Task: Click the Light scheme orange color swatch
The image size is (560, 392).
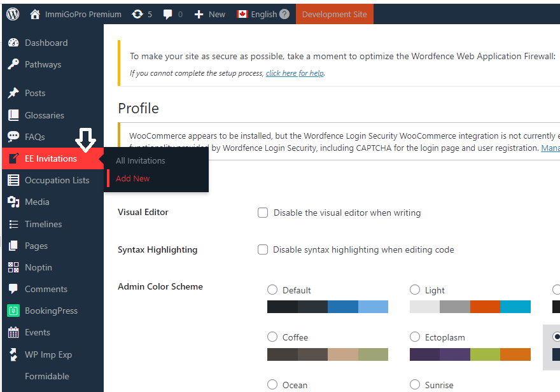Action: 485,307
